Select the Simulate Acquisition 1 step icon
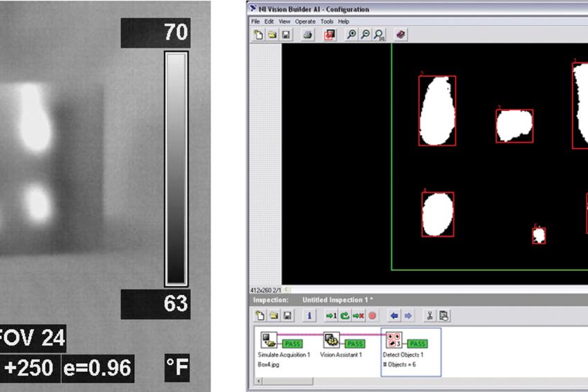Viewport: 588px width, 392px height. [269, 340]
